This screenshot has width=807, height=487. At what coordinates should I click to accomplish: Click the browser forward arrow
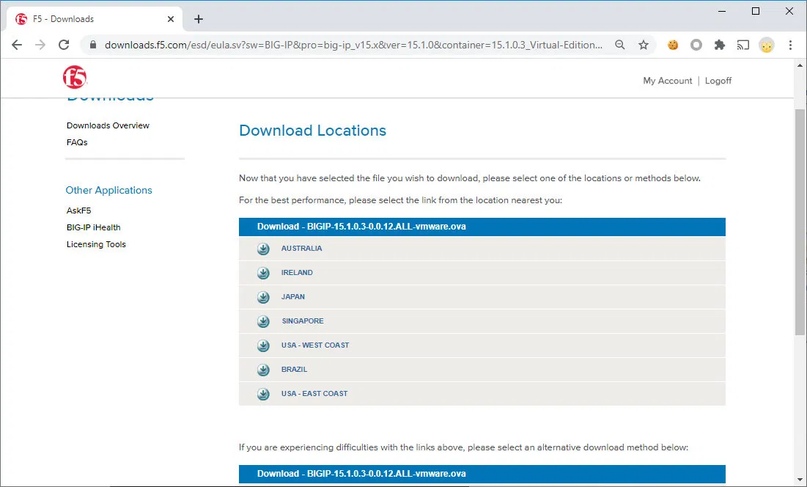[x=40, y=45]
